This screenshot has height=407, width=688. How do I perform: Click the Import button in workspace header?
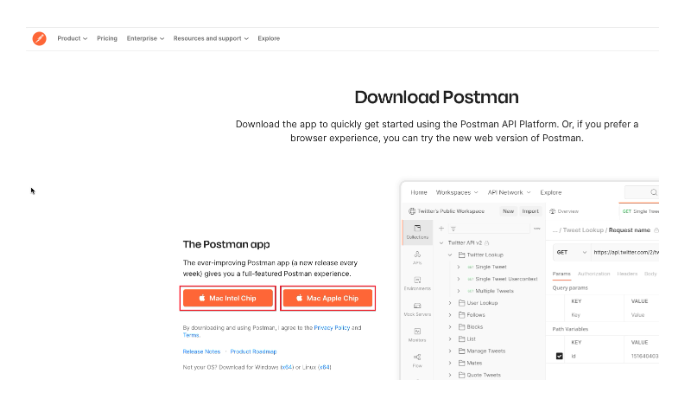[530, 211]
